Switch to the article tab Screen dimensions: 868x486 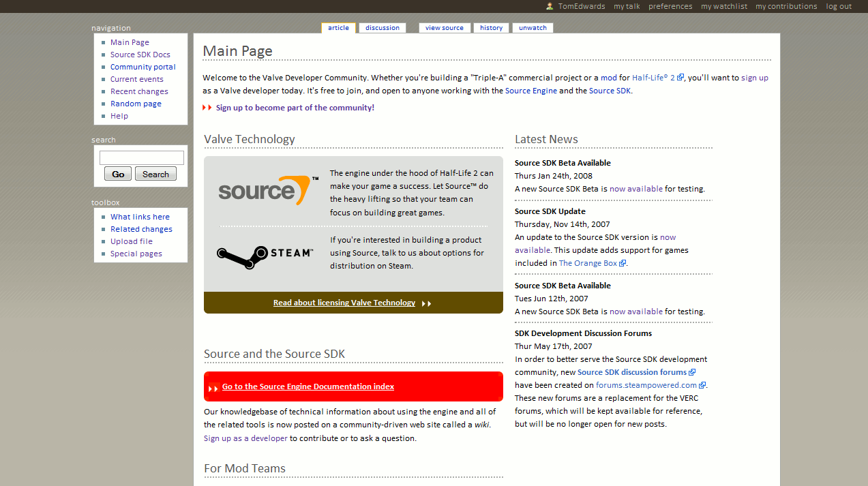tap(338, 28)
